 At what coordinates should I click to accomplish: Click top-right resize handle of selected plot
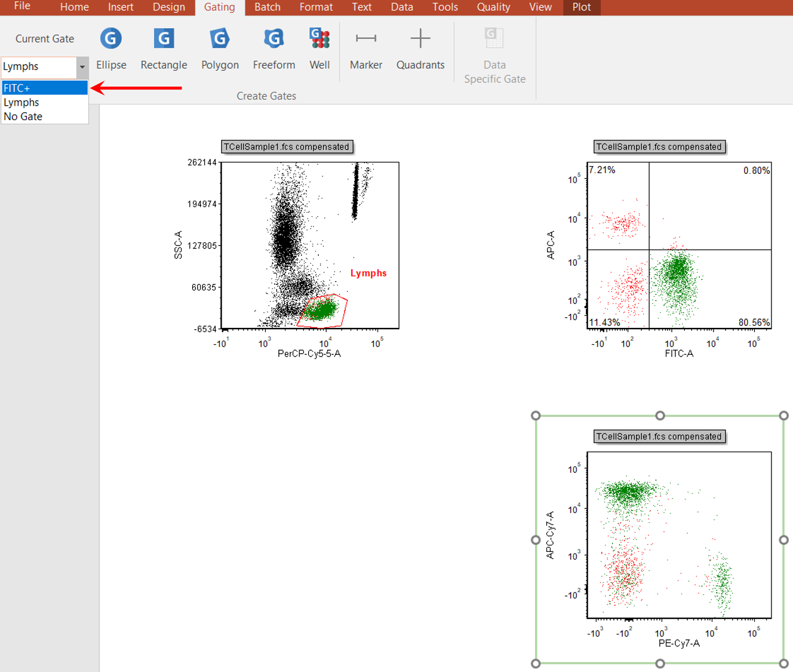coord(783,416)
